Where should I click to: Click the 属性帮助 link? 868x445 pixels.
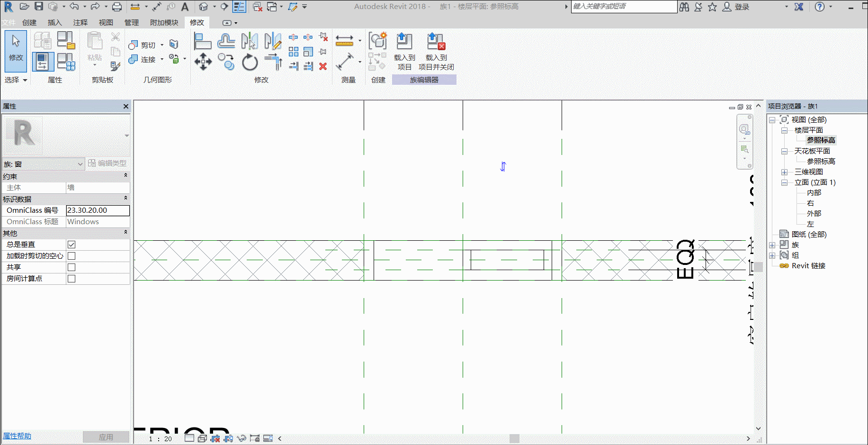click(17, 436)
